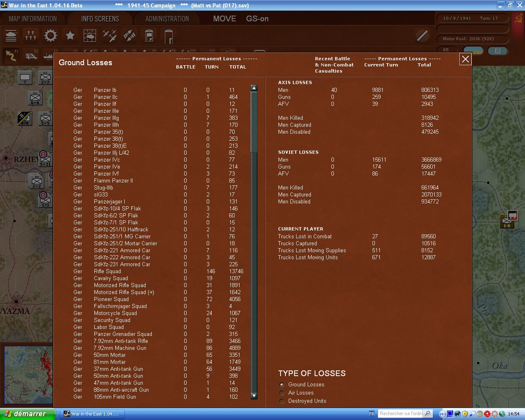This screenshot has height=420, width=525.
Task: Select the Destroyed Units radio button
Action: click(x=282, y=401)
